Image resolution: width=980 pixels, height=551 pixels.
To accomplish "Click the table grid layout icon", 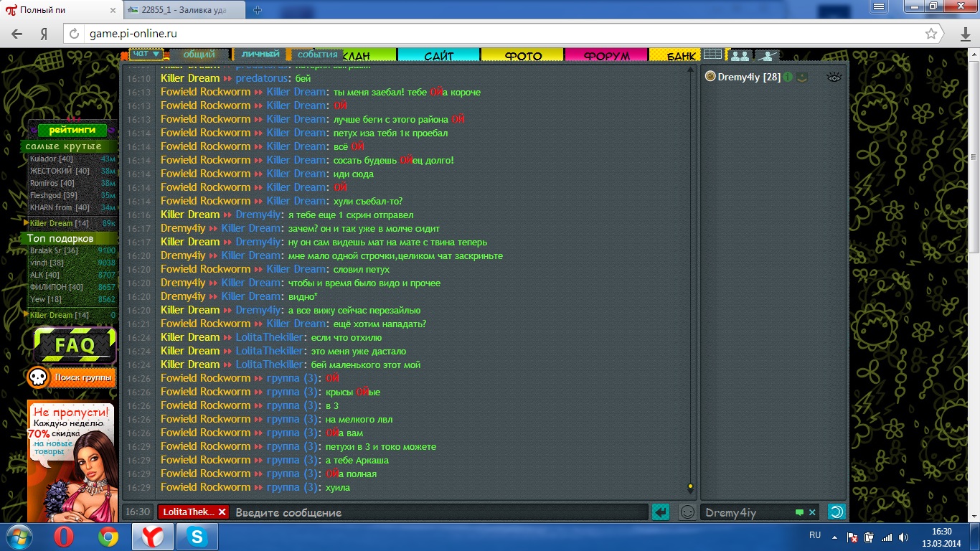I will tap(712, 55).
